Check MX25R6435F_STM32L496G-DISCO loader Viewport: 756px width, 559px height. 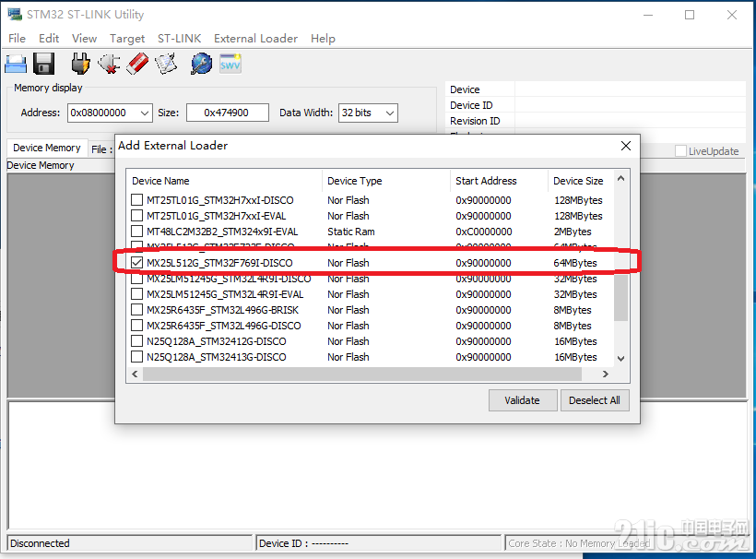(x=137, y=325)
